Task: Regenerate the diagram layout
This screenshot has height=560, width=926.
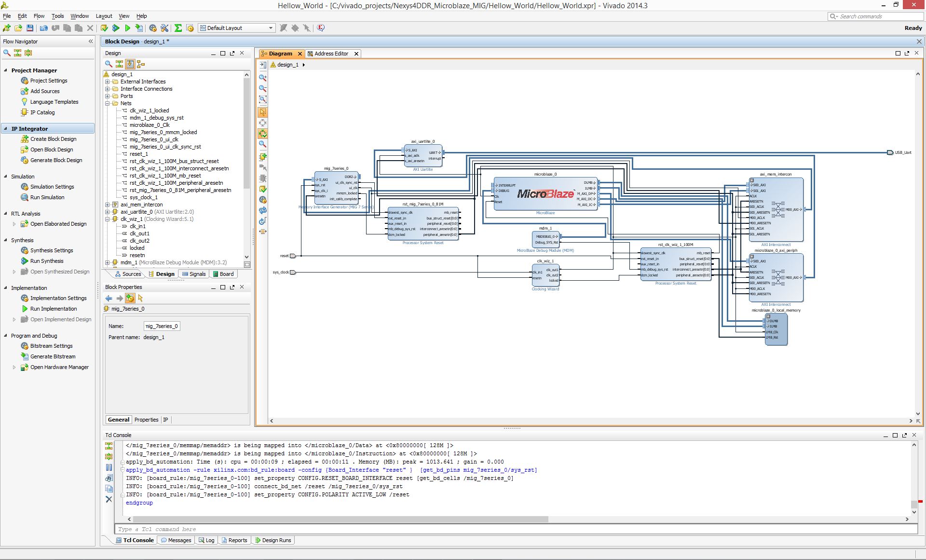Action: tap(263, 211)
